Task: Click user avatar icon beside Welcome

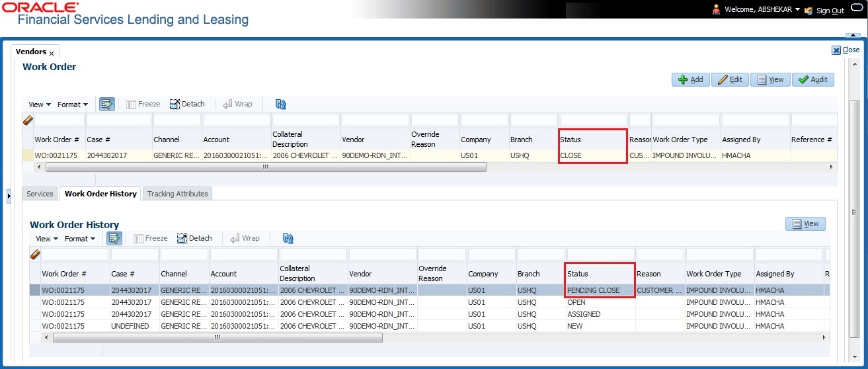Action: [x=716, y=10]
